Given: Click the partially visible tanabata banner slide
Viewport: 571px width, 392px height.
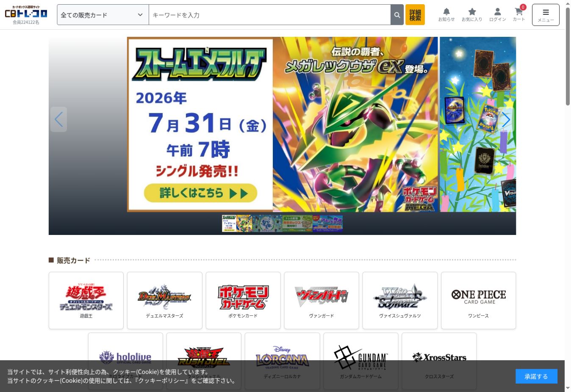Looking at the screenshot, I should pos(478,124).
